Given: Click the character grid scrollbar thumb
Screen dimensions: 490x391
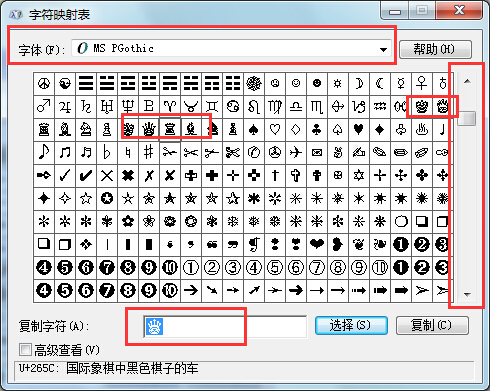Looking at the screenshot, I should (467, 118).
